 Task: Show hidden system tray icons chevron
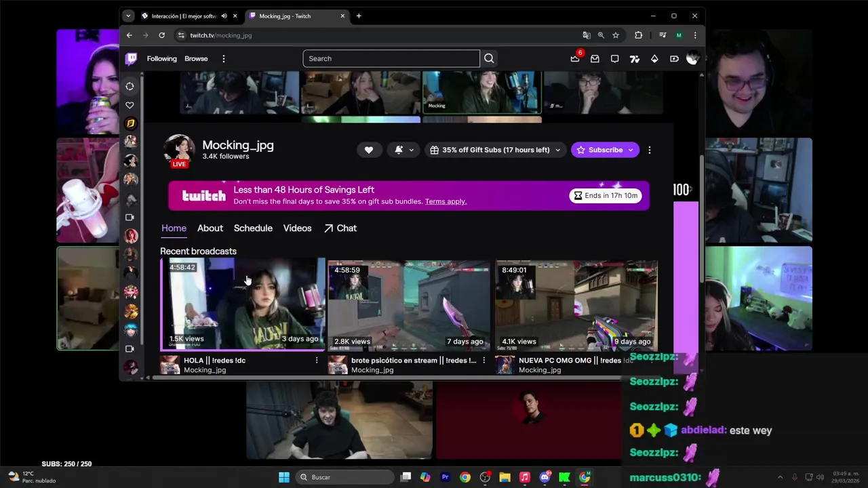point(780,477)
